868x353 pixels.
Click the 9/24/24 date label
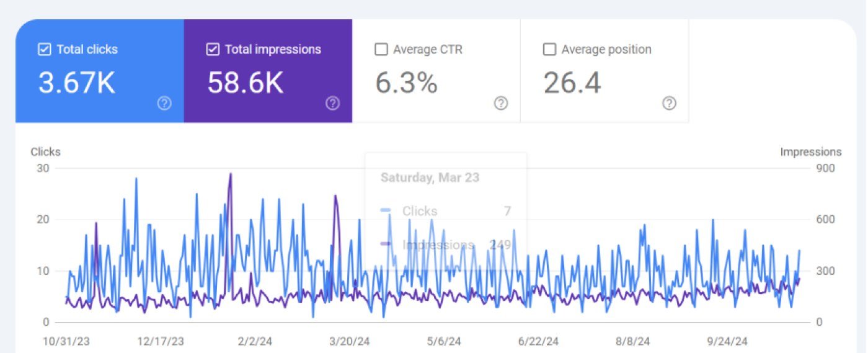[x=727, y=341]
